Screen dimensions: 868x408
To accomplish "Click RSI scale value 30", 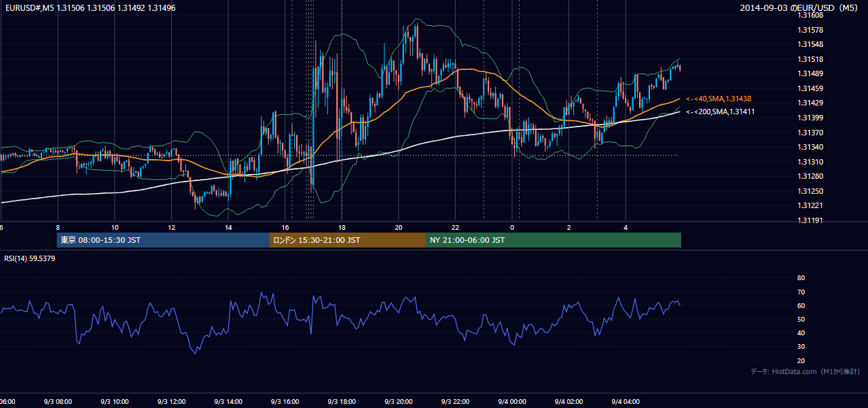I will click(801, 347).
